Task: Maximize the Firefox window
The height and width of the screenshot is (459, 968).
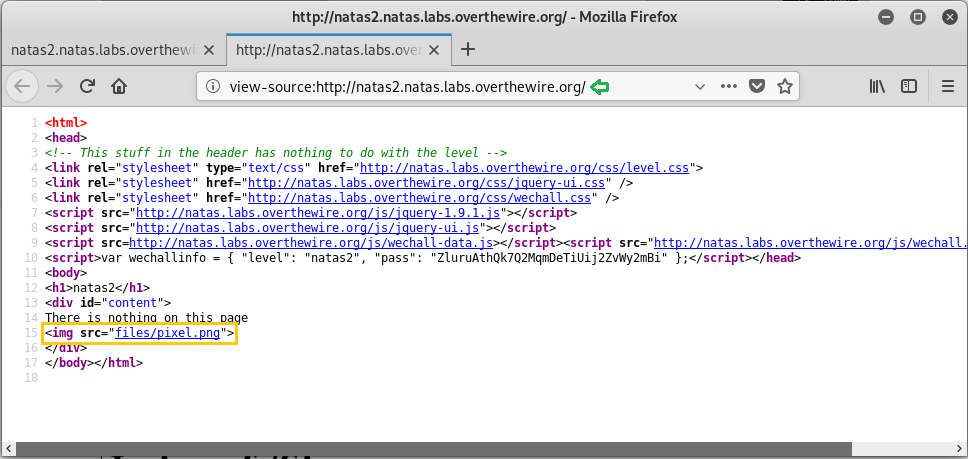Action: (919, 17)
